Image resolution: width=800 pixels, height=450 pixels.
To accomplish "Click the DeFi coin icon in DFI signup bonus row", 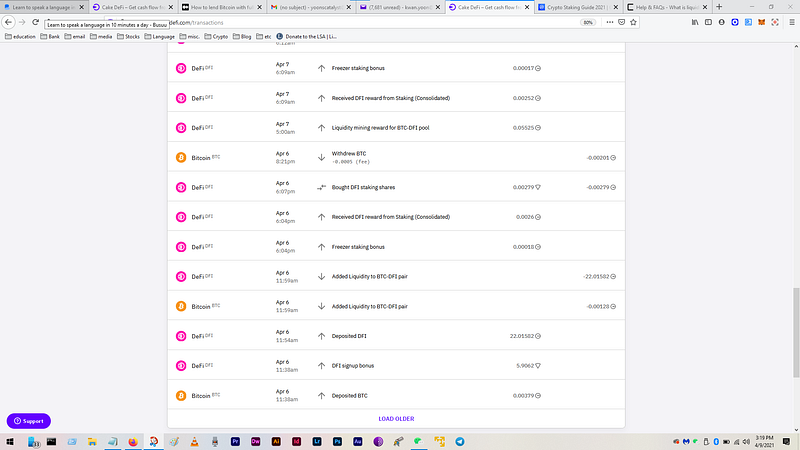I will point(181,366).
